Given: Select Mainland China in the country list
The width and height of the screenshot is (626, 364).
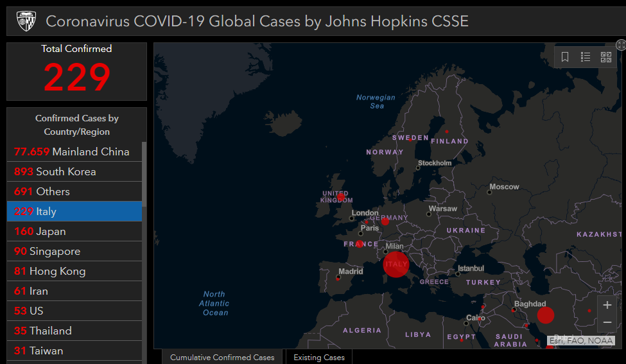Looking at the screenshot, I should click(x=74, y=152).
